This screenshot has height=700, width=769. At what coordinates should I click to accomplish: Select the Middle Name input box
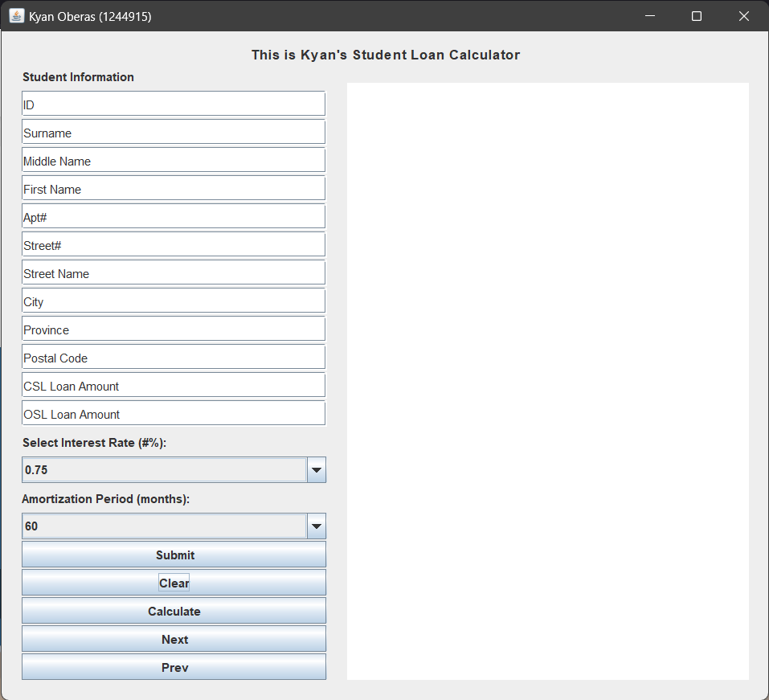174,161
